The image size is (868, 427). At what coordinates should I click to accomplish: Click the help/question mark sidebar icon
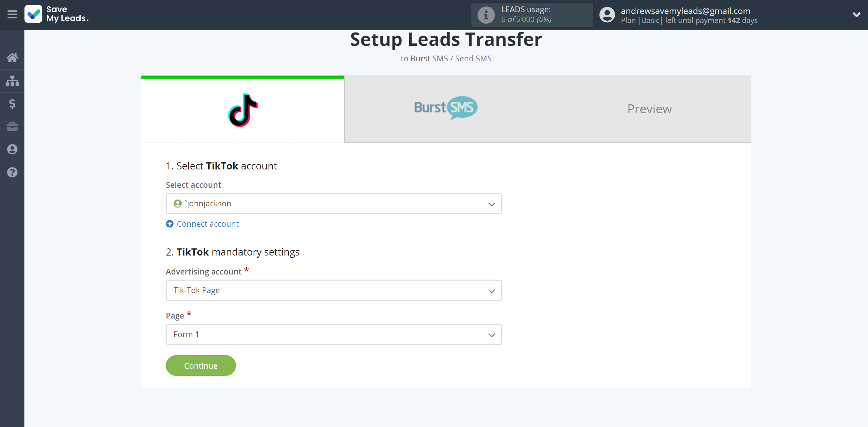(12, 172)
